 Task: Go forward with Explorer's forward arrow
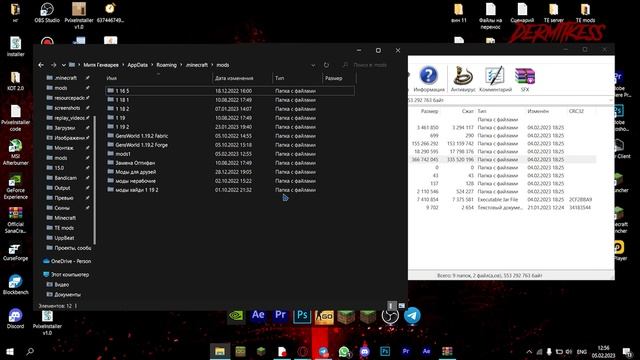pyautogui.click(x=53, y=65)
